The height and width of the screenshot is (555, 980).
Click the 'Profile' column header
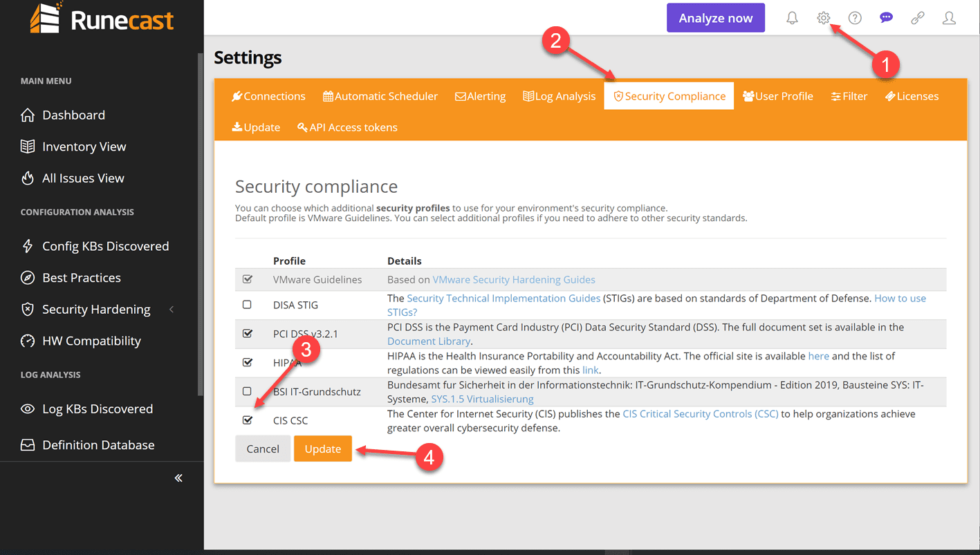289,261
